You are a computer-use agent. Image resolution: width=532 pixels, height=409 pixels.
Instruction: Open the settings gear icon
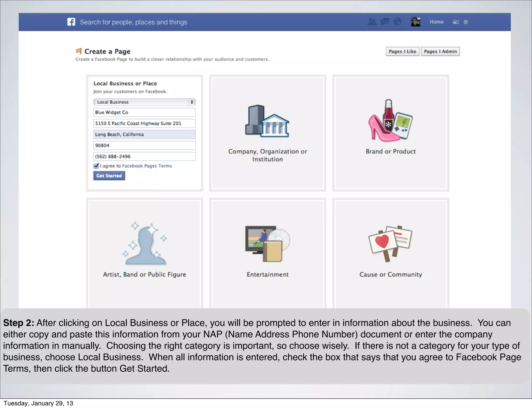pos(466,22)
